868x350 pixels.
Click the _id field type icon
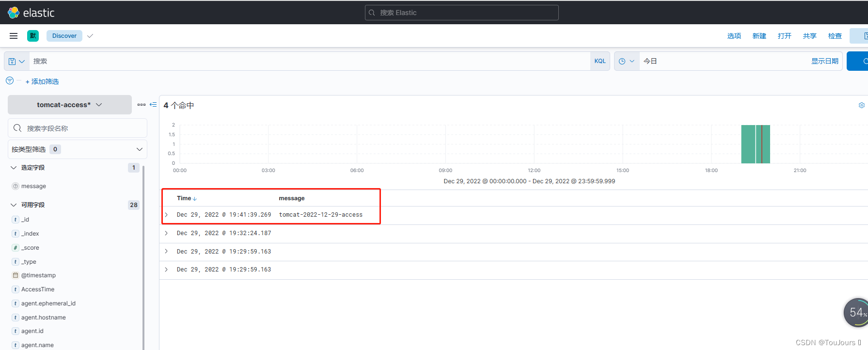[x=16, y=220]
